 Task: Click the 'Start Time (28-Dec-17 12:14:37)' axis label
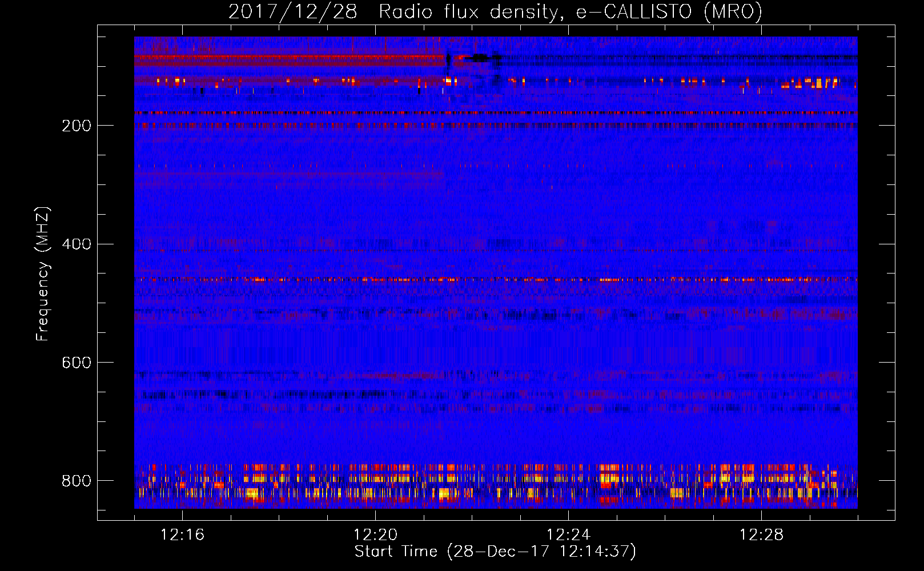coord(495,552)
